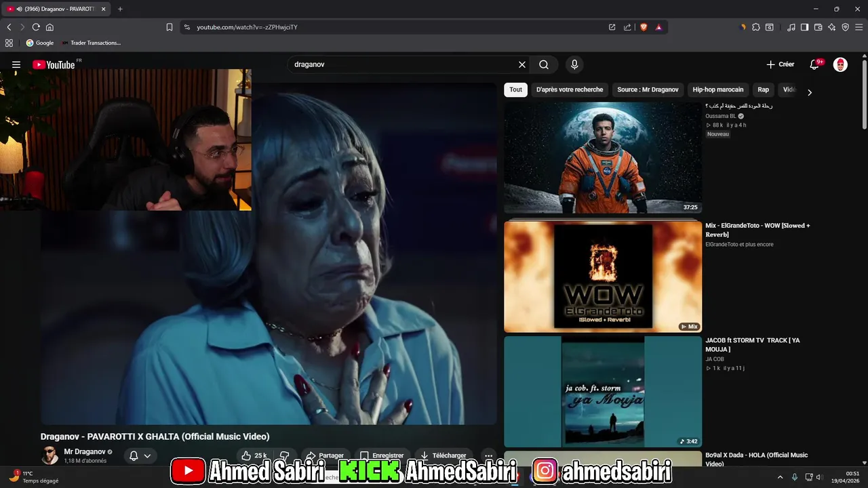Screen dimensions: 868x488
Task: Go to browser home page icon
Action: coord(50,27)
